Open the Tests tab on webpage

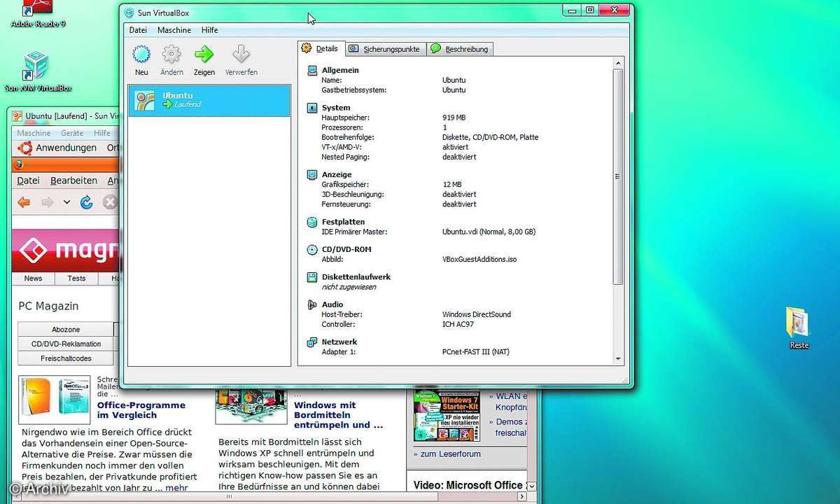click(x=77, y=279)
